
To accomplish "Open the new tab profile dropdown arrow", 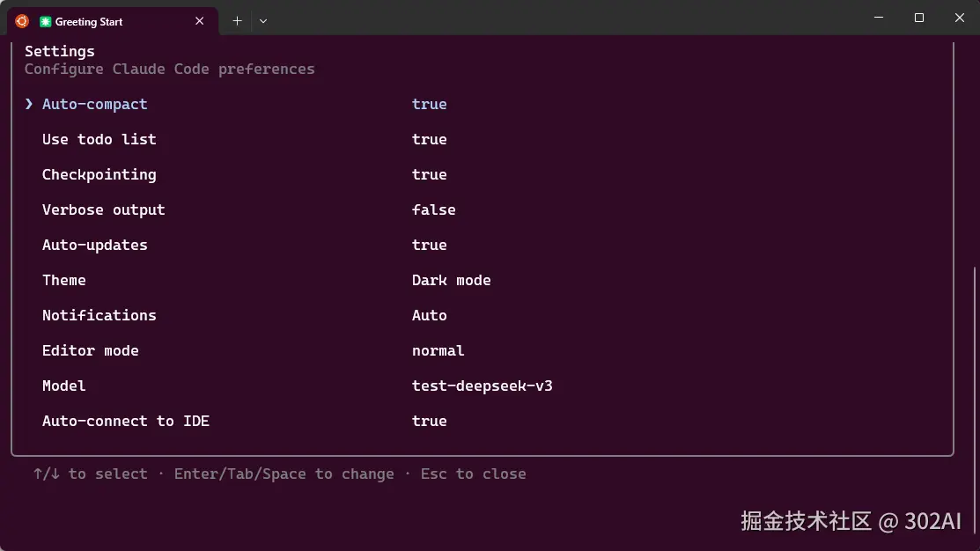I will coord(263,21).
